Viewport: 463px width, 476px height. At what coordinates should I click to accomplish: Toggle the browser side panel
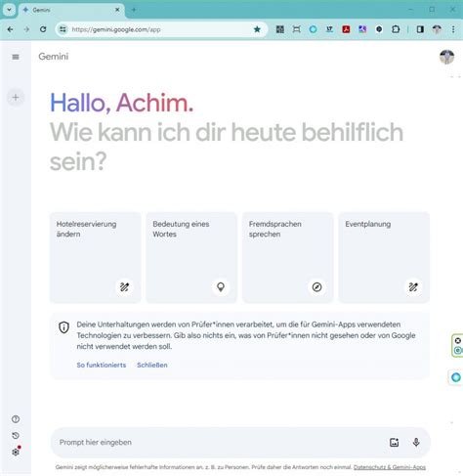tap(420, 29)
